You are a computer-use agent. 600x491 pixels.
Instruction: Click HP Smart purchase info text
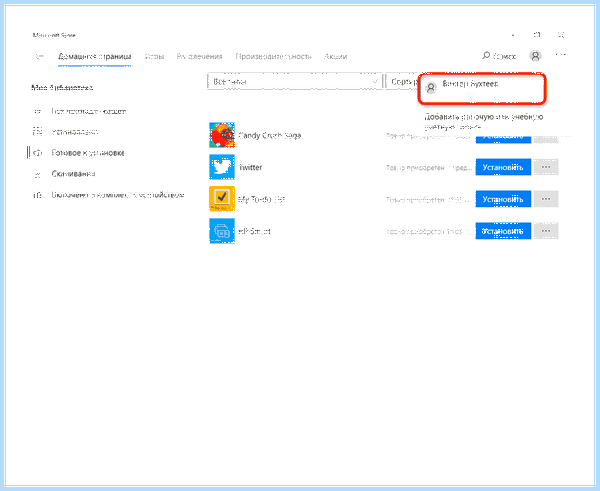pyautogui.click(x=429, y=232)
